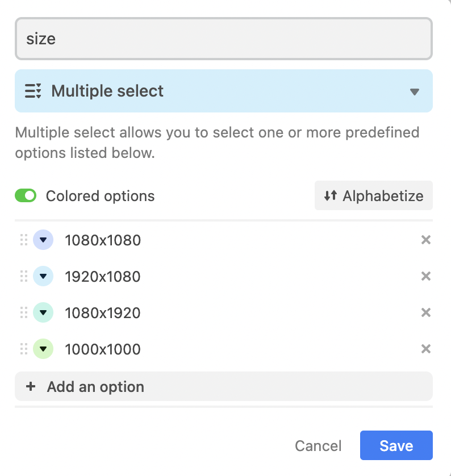Cancel the field editing dialog
Screen dimensions: 451x476
pos(318,446)
